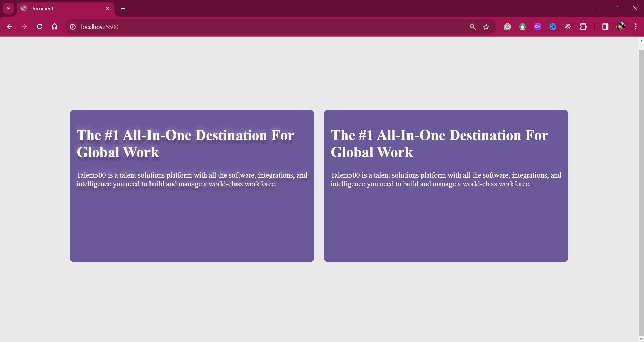Screen dimensions: 644x342
Task: Close the Document tab
Action: point(108,8)
